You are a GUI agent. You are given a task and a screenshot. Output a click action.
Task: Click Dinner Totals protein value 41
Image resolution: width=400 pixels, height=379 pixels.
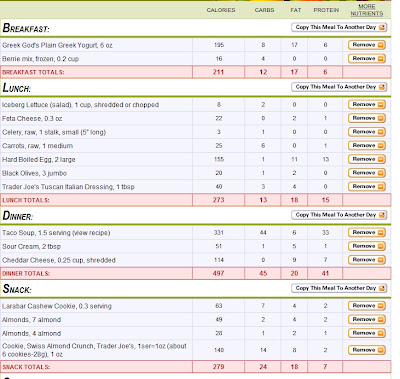pos(325,273)
